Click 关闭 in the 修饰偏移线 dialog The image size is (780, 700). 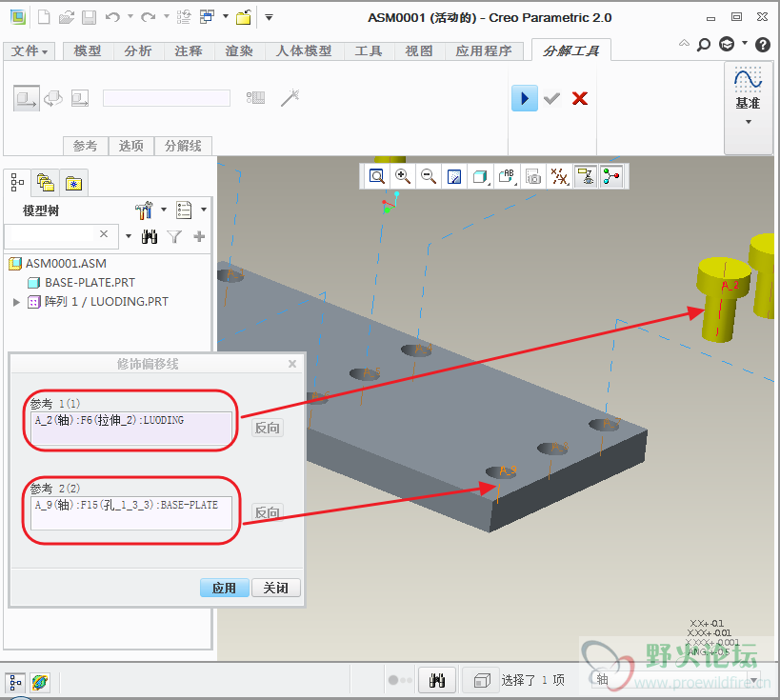tap(275, 588)
